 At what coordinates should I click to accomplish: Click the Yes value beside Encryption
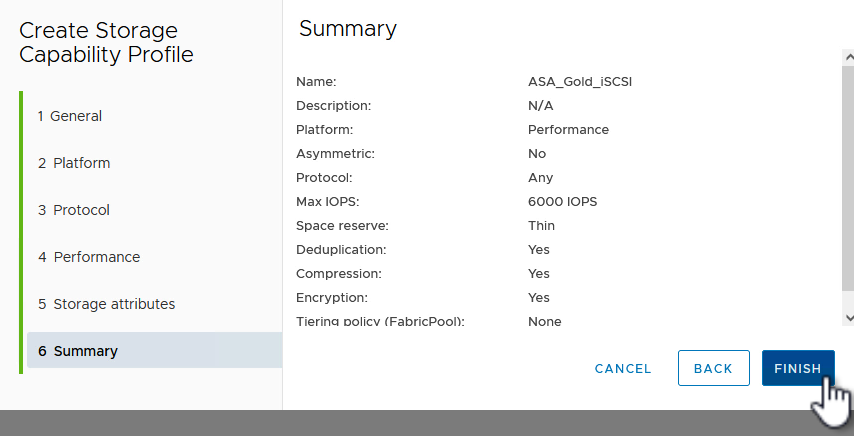coord(539,298)
